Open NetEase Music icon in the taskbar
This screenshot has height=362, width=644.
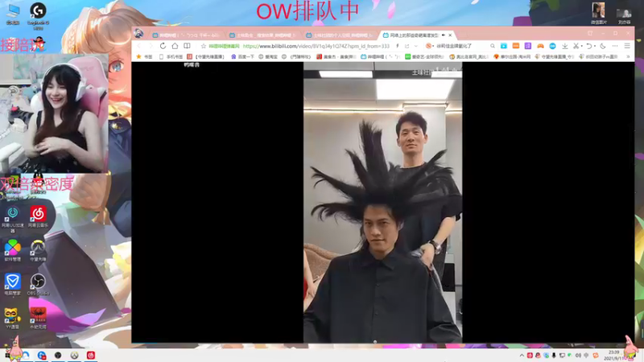pyautogui.click(x=91, y=356)
